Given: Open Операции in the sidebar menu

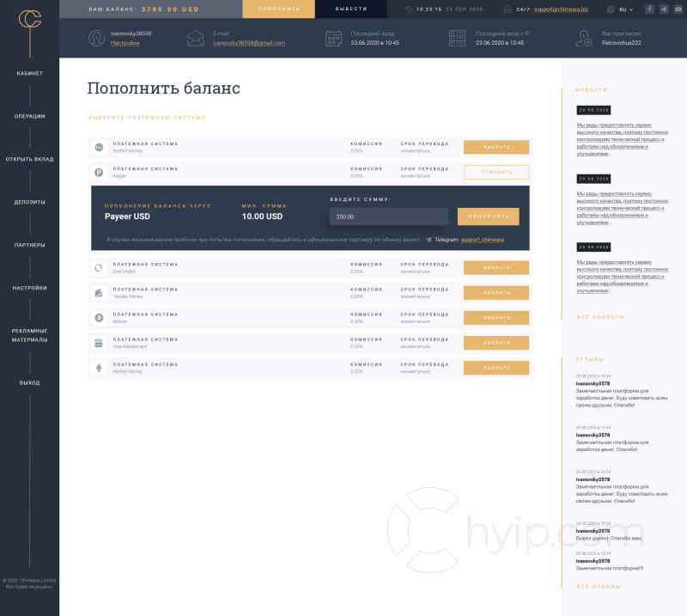Looking at the screenshot, I should pyautogui.click(x=30, y=116).
